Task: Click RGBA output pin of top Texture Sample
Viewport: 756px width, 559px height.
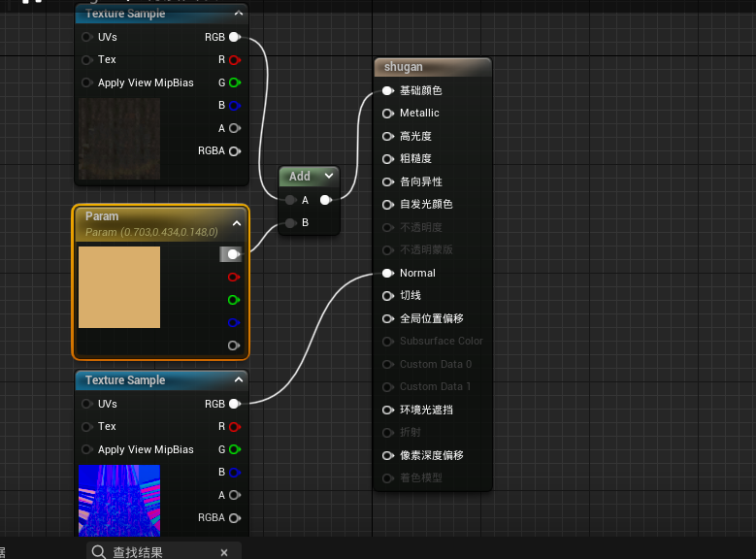Action: (235, 151)
